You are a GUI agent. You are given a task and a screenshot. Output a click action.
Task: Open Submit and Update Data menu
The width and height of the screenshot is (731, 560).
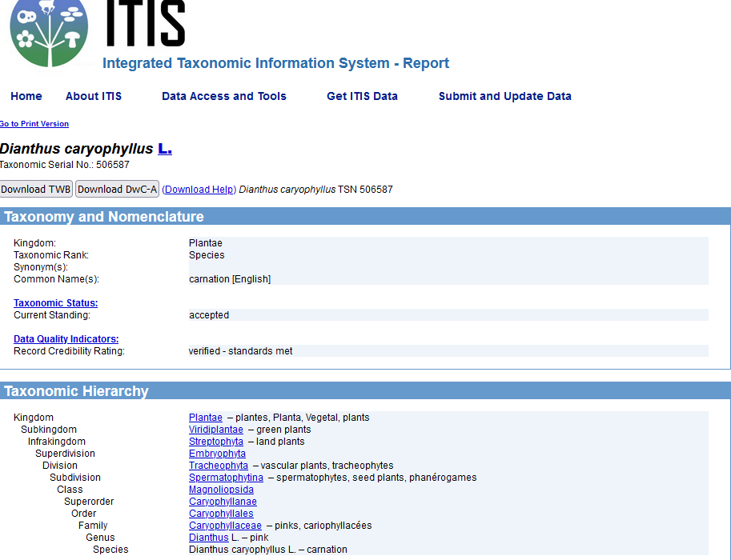coord(505,96)
